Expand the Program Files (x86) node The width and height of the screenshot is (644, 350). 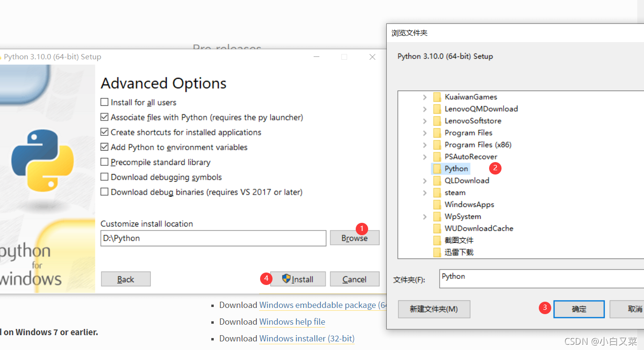[425, 145]
